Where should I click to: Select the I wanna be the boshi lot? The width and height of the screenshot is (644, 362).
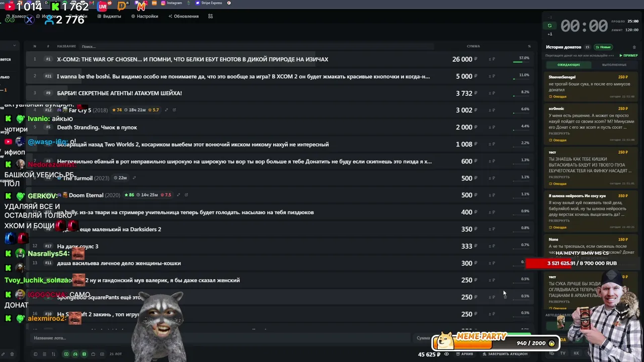click(x=279, y=76)
